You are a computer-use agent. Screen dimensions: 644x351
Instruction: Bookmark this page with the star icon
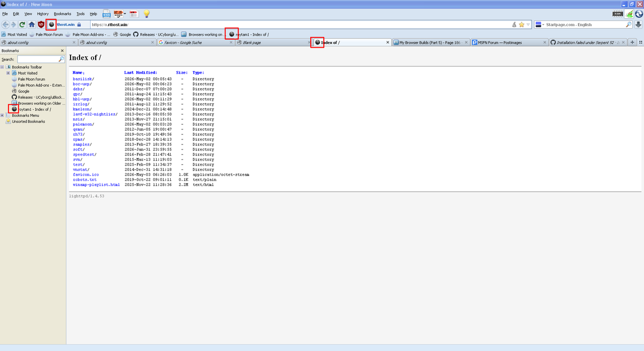[522, 24]
